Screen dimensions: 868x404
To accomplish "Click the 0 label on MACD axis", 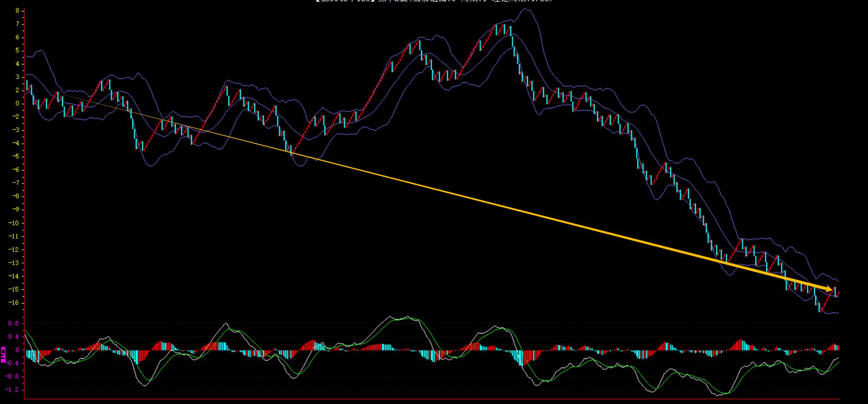I will point(17,350).
